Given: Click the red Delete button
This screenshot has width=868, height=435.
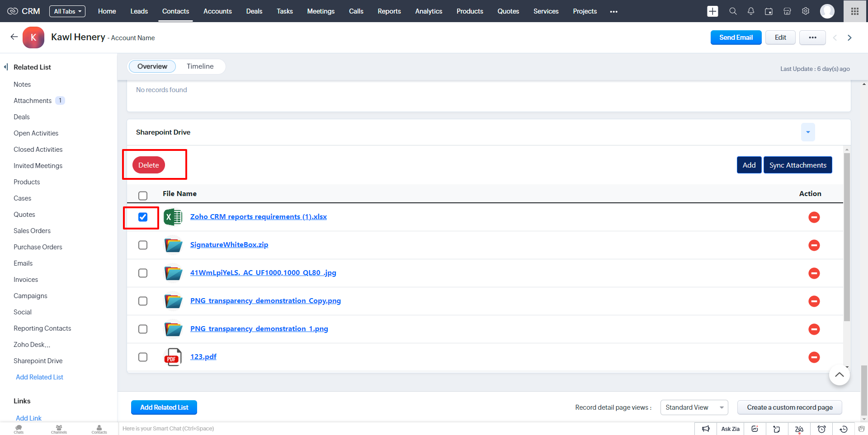Looking at the screenshot, I should (x=149, y=165).
